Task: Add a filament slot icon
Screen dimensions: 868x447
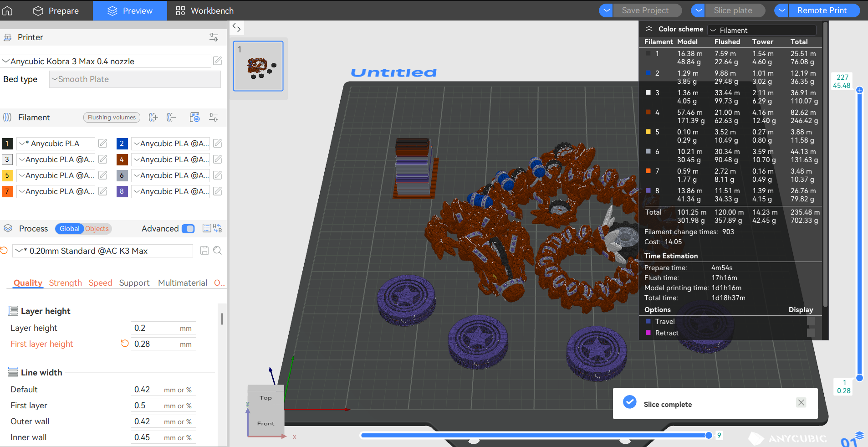Action: click(x=153, y=118)
